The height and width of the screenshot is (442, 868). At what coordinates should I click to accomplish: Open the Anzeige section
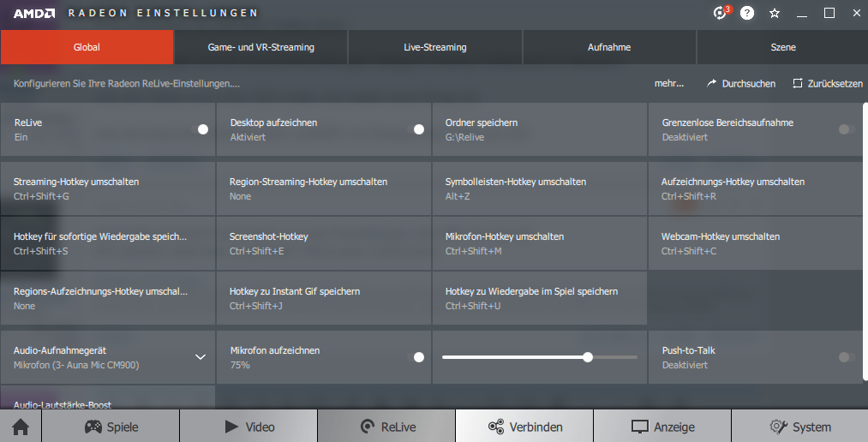click(x=662, y=427)
